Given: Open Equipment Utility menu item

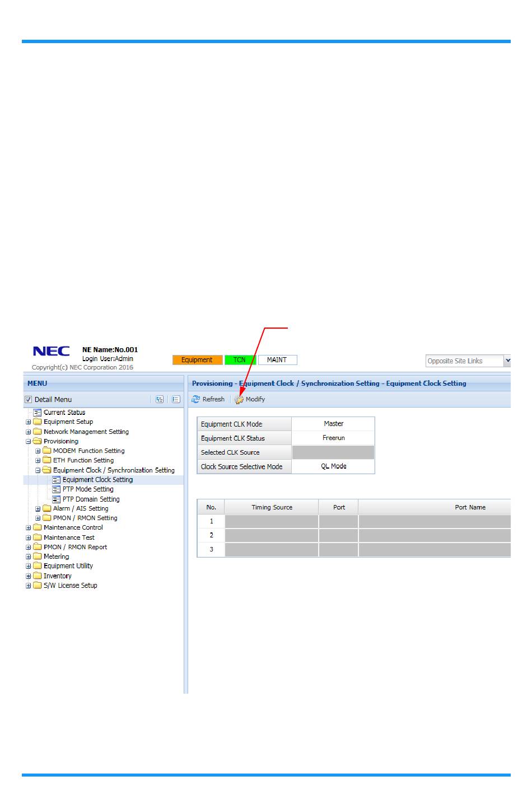Looking at the screenshot, I should 68,566.
